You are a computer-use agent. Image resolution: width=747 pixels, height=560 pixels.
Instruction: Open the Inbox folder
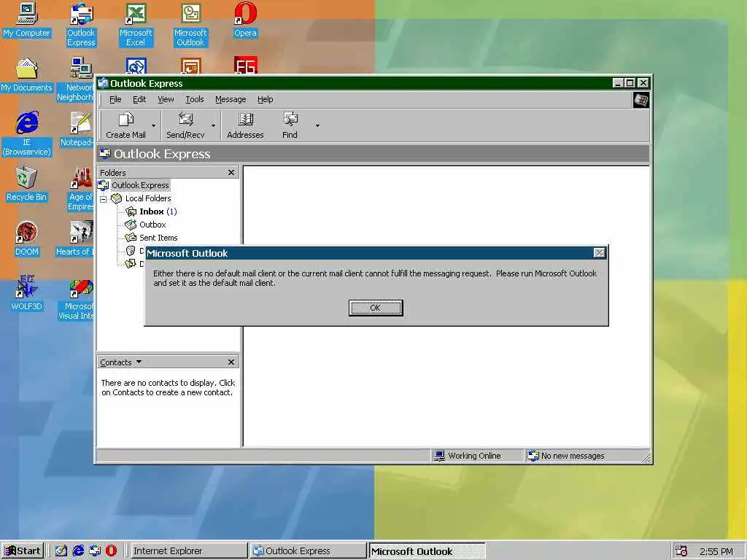coord(152,211)
